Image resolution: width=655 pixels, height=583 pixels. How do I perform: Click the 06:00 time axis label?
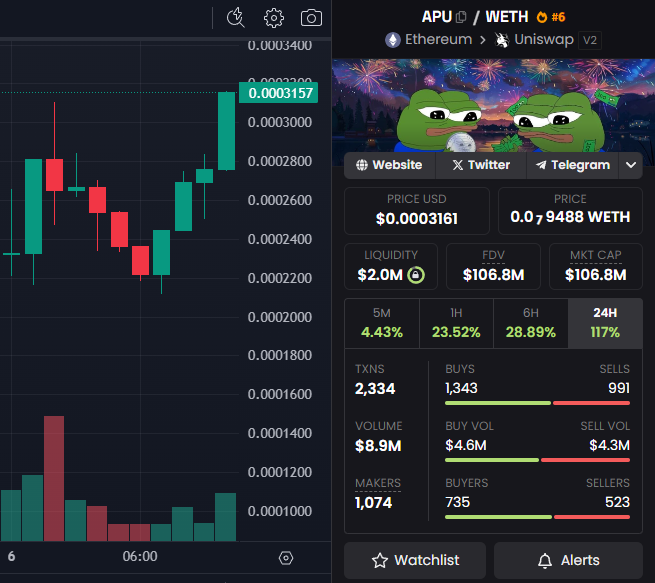point(140,556)
